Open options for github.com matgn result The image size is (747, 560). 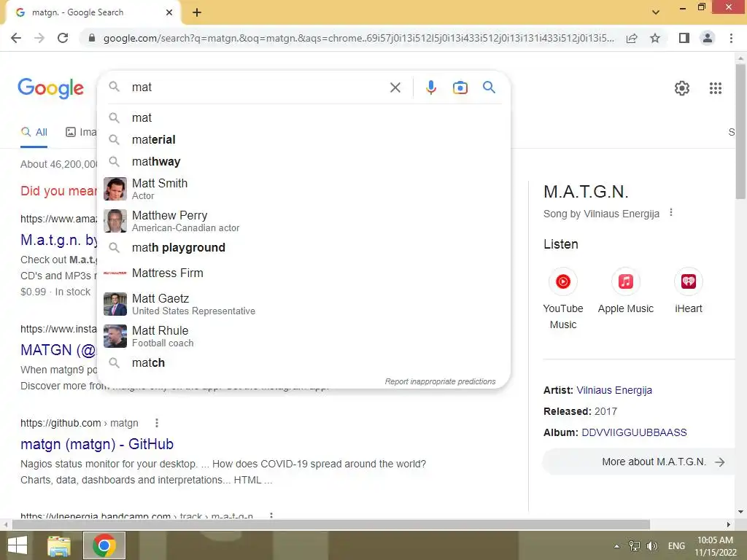[156, 423]
